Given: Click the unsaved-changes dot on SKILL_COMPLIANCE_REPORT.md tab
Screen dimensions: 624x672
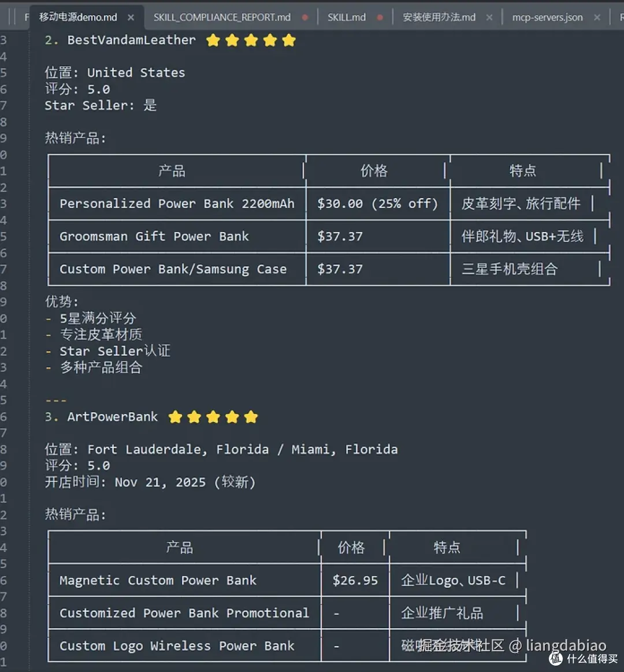Looking at the screenshot, I should 304,17.
